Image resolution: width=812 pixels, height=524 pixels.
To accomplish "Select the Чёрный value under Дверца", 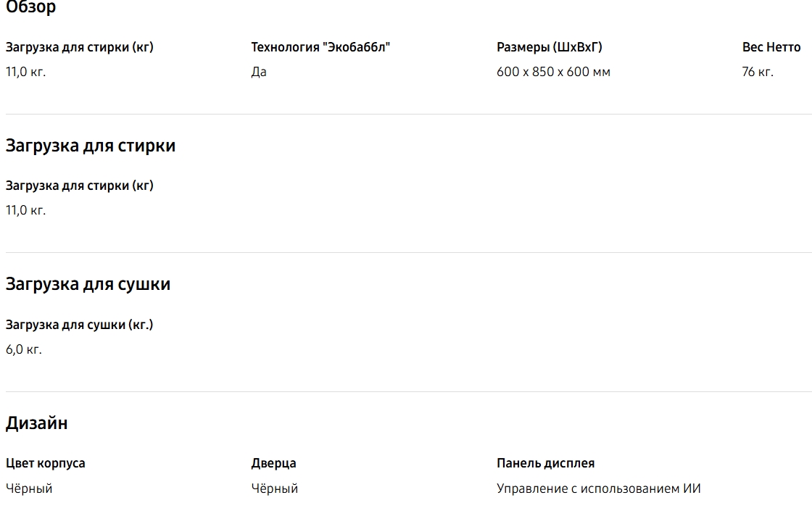I will (x=274, y=488).
